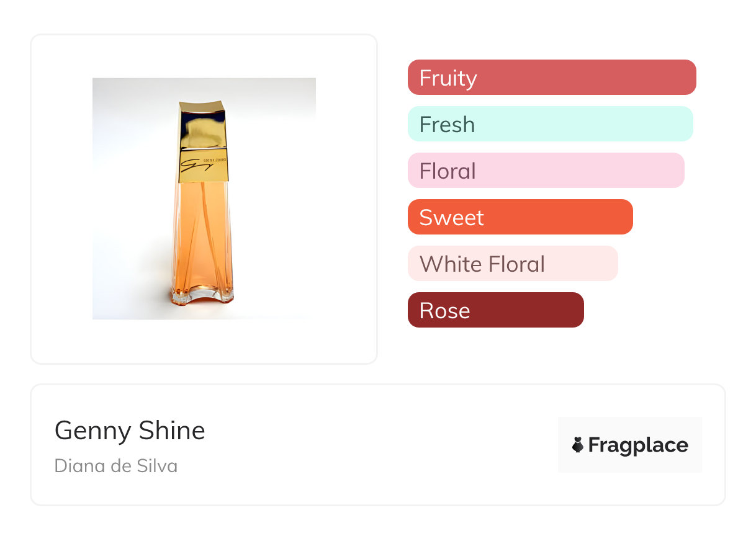Image resolution: width=756 pixels, height=536 pixels.
Task: Click the curved clear base of bottle
Action: click(202, 295)
